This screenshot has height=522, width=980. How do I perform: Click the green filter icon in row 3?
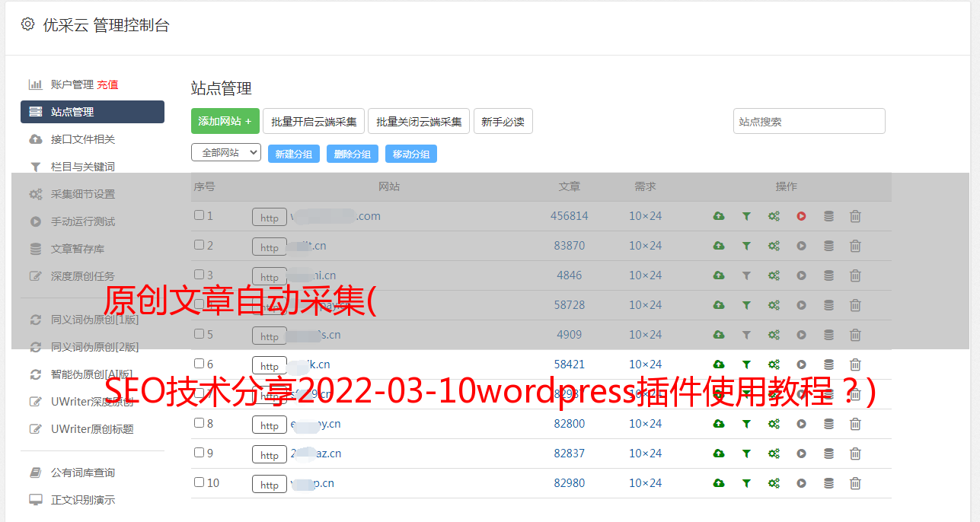point(746,275)
